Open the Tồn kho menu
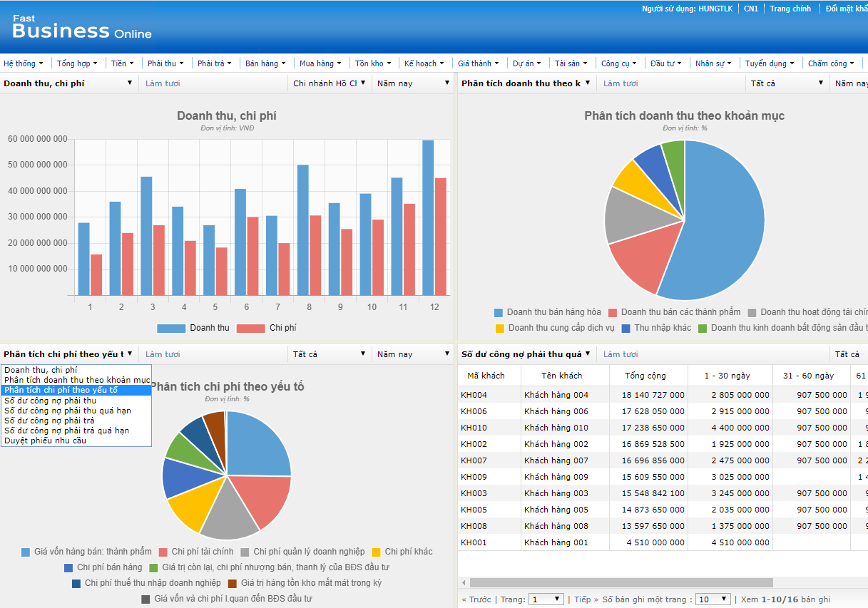 (x=372, y=63)
